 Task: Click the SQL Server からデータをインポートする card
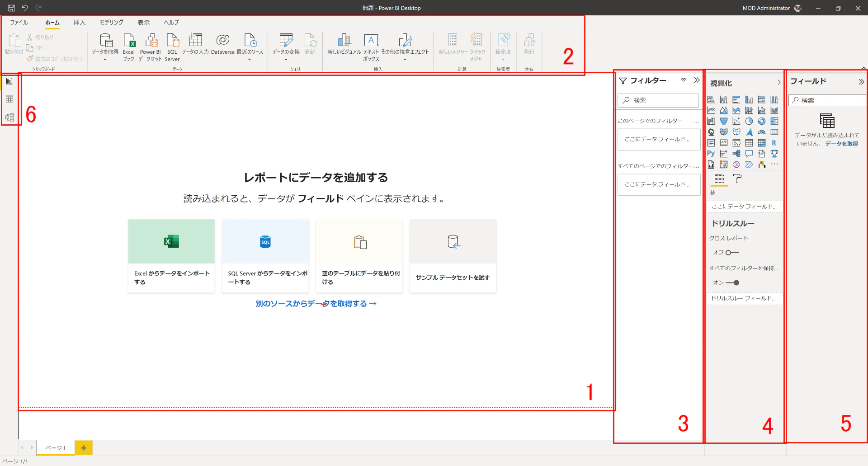(x=265, y=256)
